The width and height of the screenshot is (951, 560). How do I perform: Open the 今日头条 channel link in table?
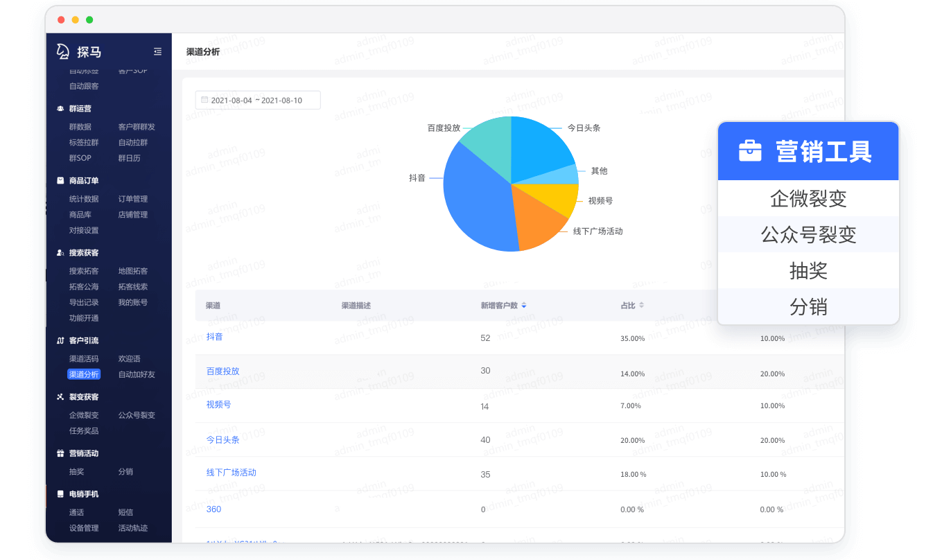tap(223, 440)
